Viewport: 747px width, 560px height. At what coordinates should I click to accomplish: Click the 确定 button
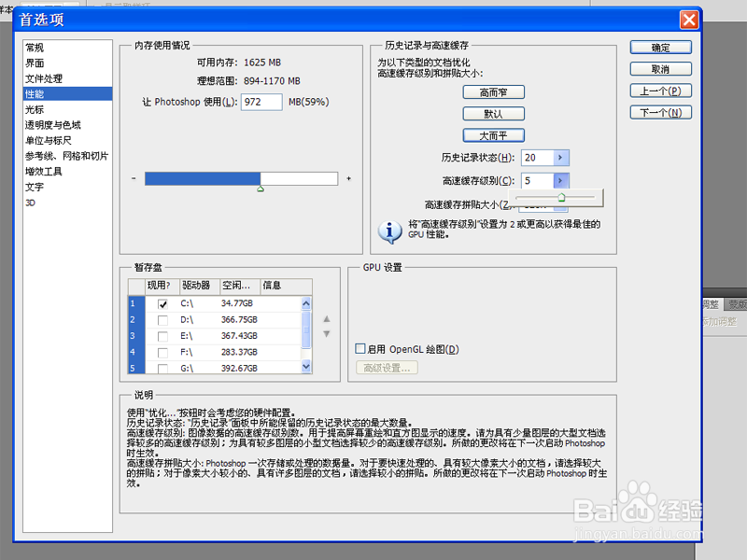(661, 48)
